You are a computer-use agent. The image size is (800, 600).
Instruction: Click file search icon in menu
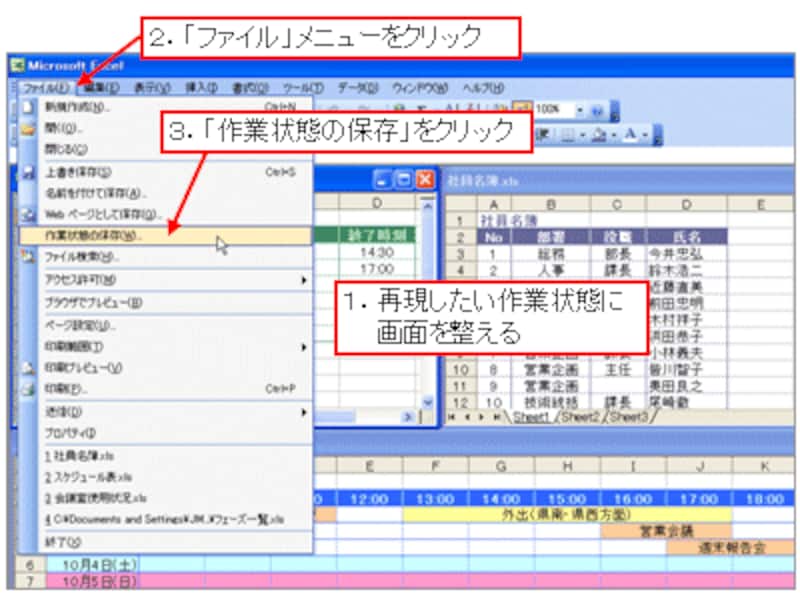pos(28,257)
